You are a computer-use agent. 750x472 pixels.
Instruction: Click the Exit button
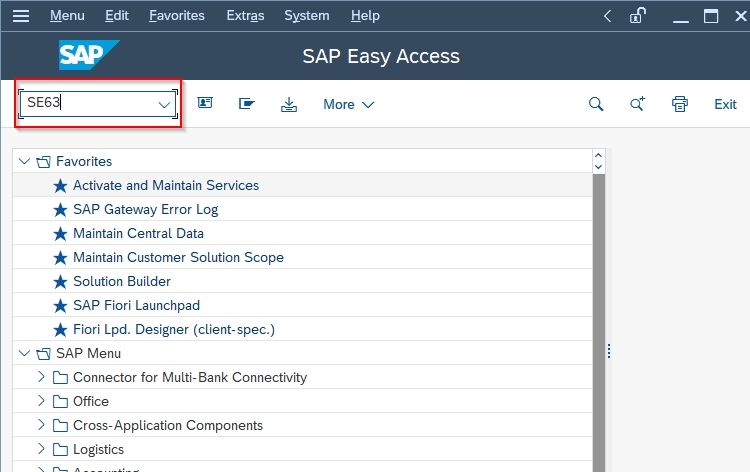[725, 104]
